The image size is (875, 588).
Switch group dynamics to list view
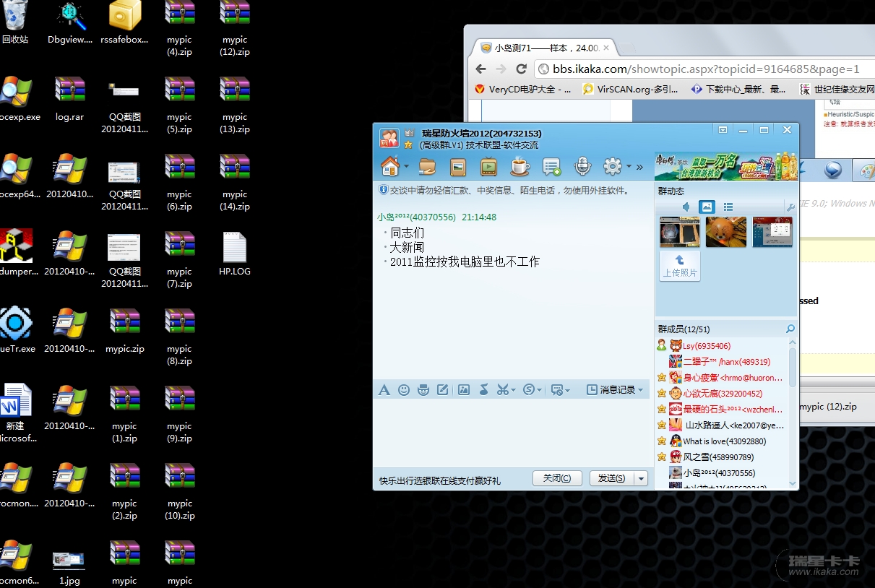(728, 207)
